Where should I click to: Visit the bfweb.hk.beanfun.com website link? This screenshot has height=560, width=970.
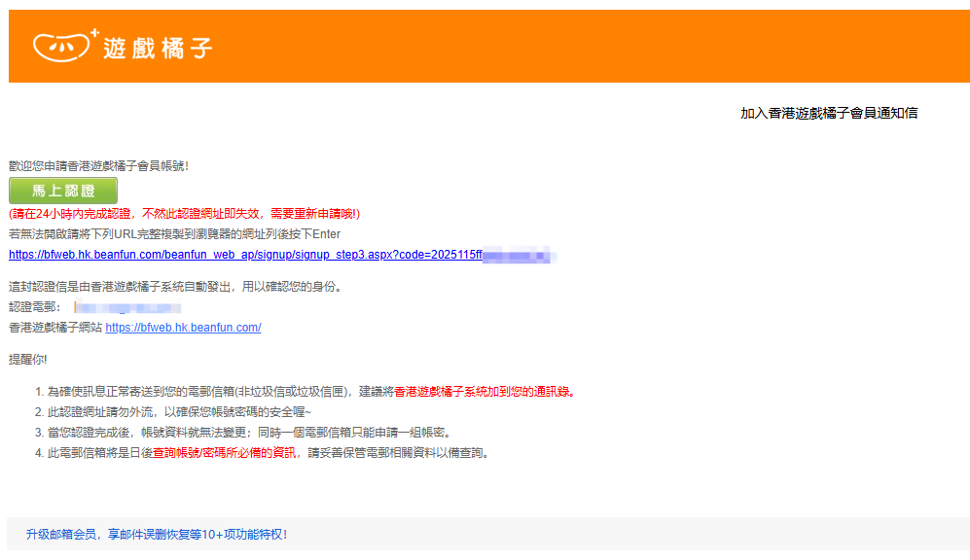point(183,328)
